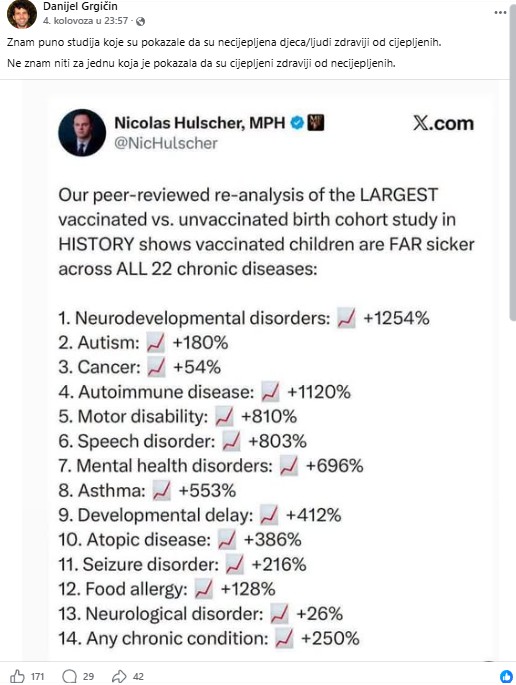Image resolution: width=516 pixels, height=685 pixels.
Task: Click the public globe privacy icon
Action: tap(141, 21)
